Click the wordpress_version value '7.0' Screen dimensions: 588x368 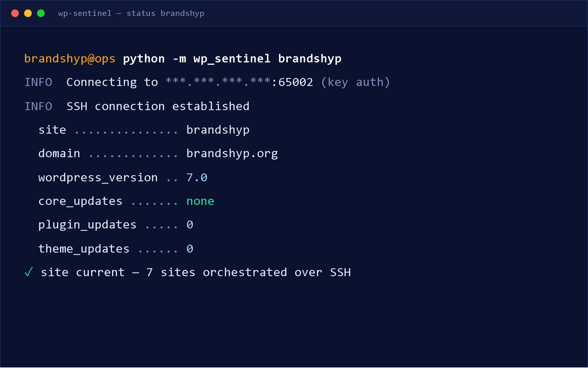point(197,178)
